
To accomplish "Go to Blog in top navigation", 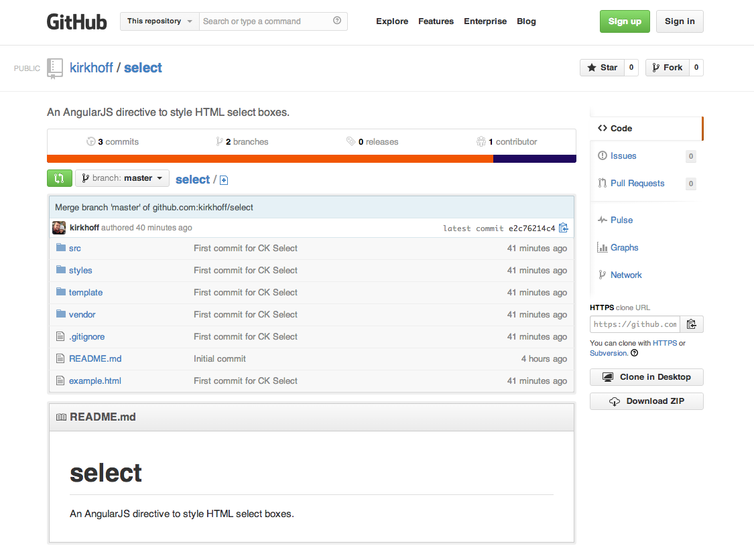I will coord(526,21).
